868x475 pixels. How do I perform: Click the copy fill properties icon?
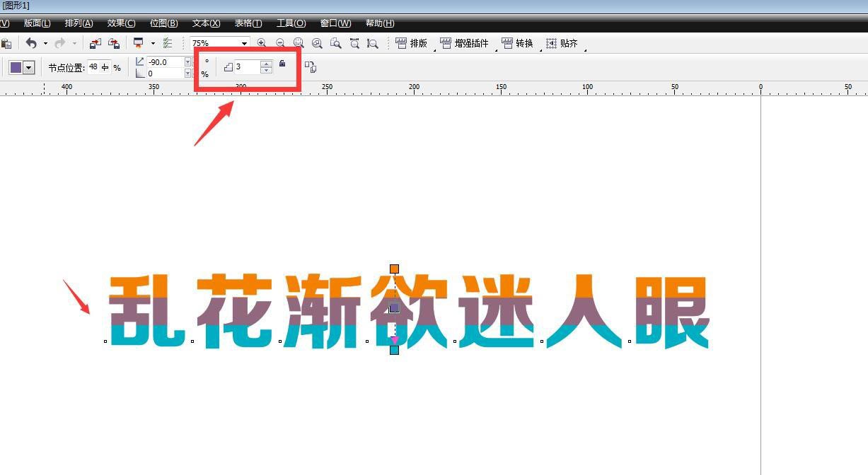point(311,66)
